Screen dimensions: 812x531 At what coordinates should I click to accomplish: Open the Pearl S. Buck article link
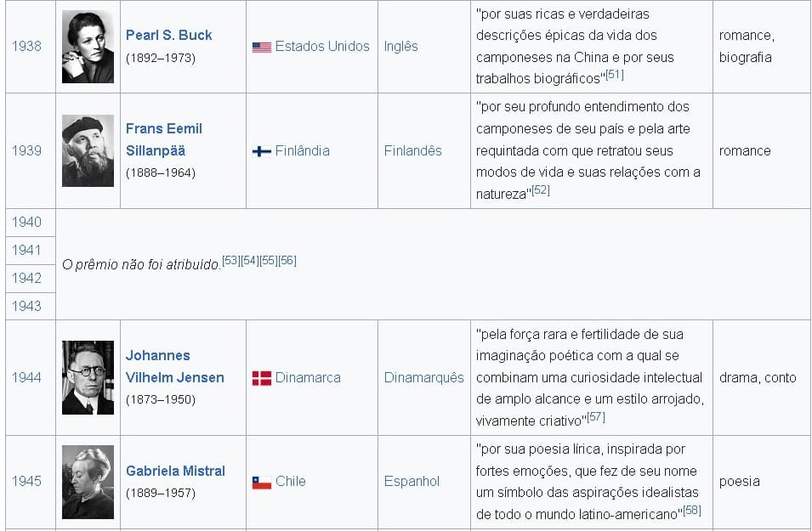[x=168, y=35]
